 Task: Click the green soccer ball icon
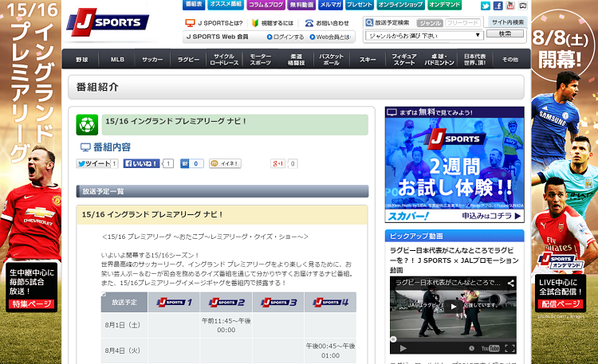[x=87, y=124]
